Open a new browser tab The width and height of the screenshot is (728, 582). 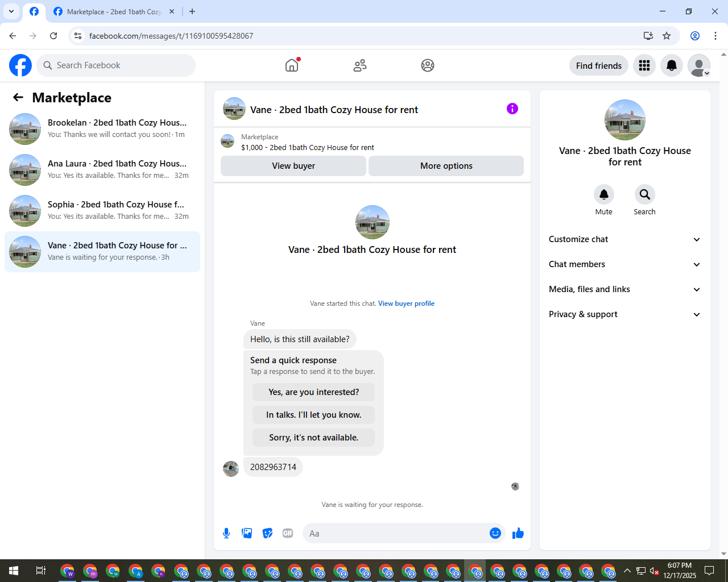pos(192,11)
